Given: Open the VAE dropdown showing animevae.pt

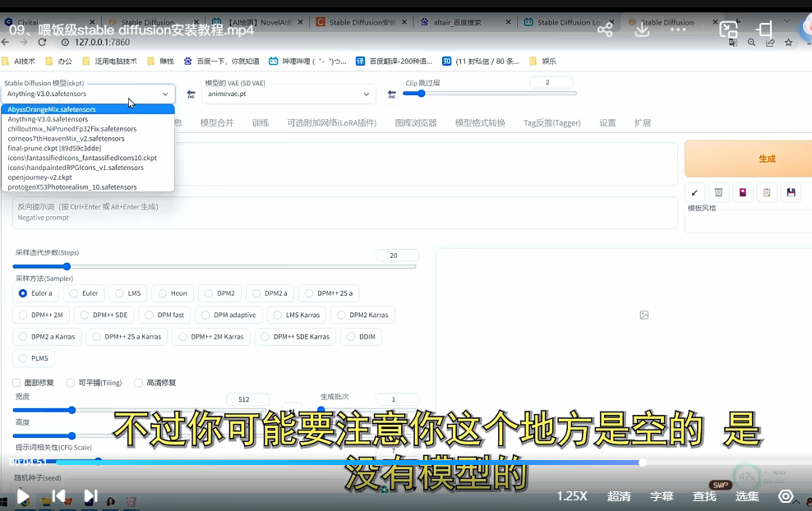Looking at the screenshot, I should [288, 94].
